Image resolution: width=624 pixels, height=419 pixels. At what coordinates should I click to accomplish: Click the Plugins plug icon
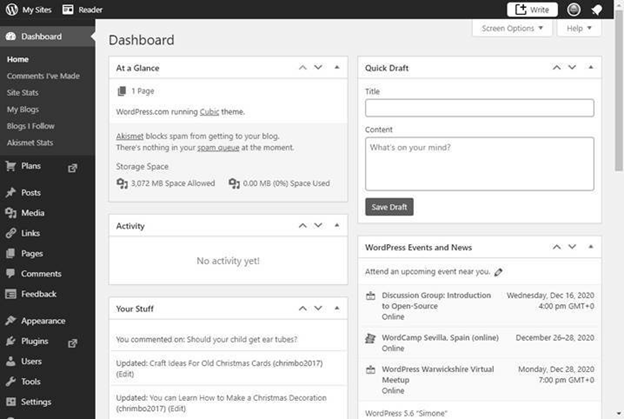11,341
